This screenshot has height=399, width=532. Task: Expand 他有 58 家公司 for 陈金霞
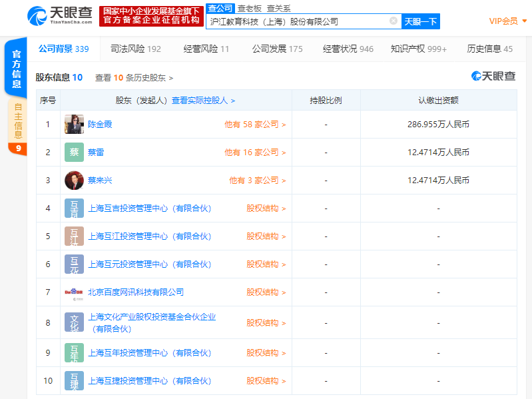coord(255,125)
